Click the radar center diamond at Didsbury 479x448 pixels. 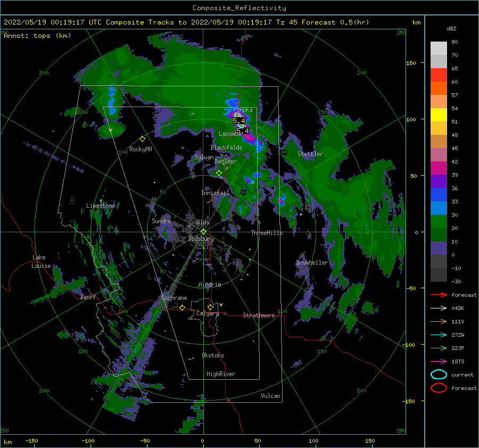tap(203, 232)
